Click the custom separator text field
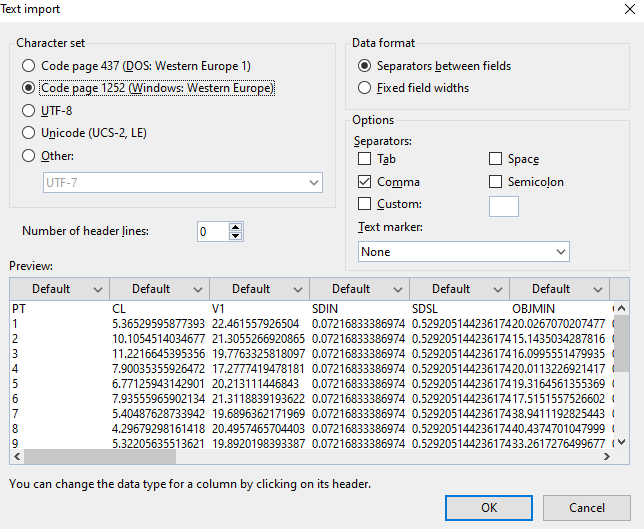This screenshot has height=529, width=644. point(503,206)
